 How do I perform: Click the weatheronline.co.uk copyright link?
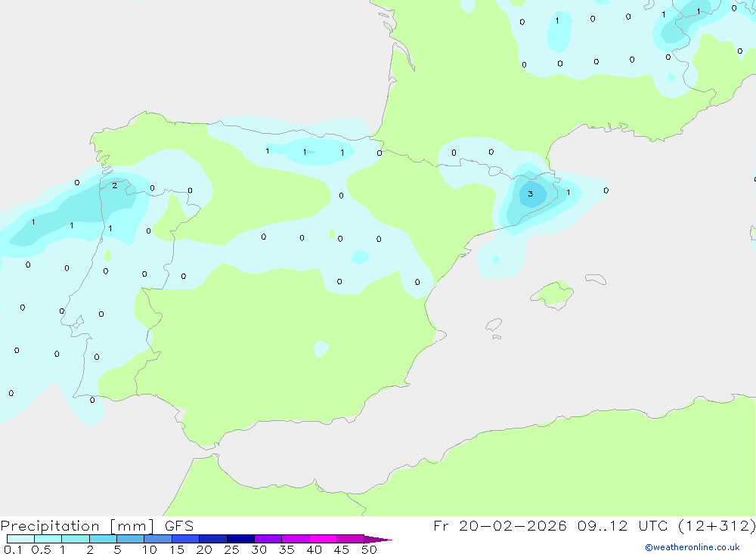point(692,547)
